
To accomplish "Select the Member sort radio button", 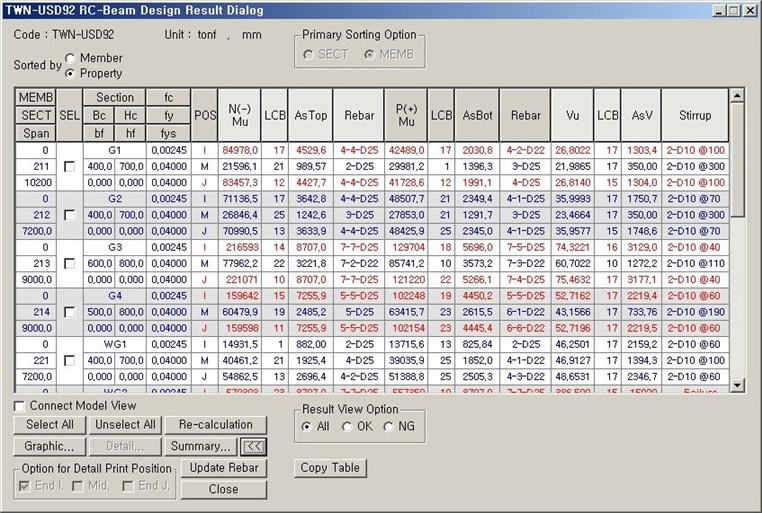I will (x=70, y=58).
